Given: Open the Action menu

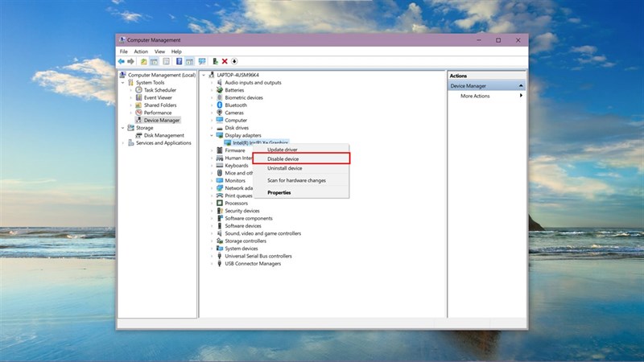Looking at the screenshot, I should coord(141,51).
